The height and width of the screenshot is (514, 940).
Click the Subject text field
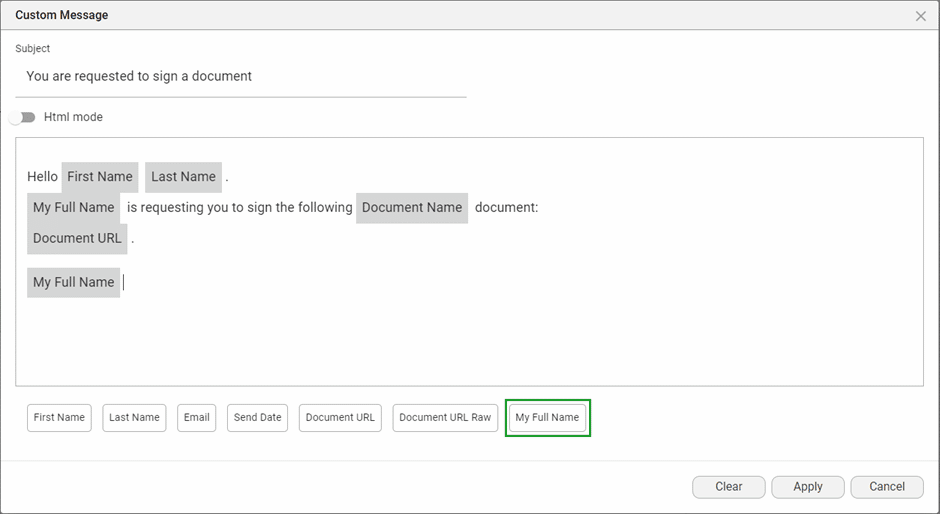(x=240, y=76)
